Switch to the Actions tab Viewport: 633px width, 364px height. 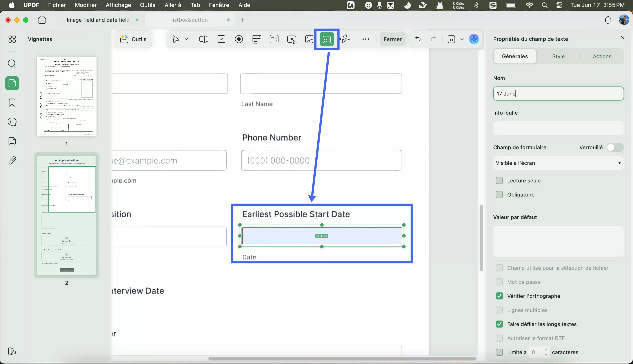click(602, 56)
